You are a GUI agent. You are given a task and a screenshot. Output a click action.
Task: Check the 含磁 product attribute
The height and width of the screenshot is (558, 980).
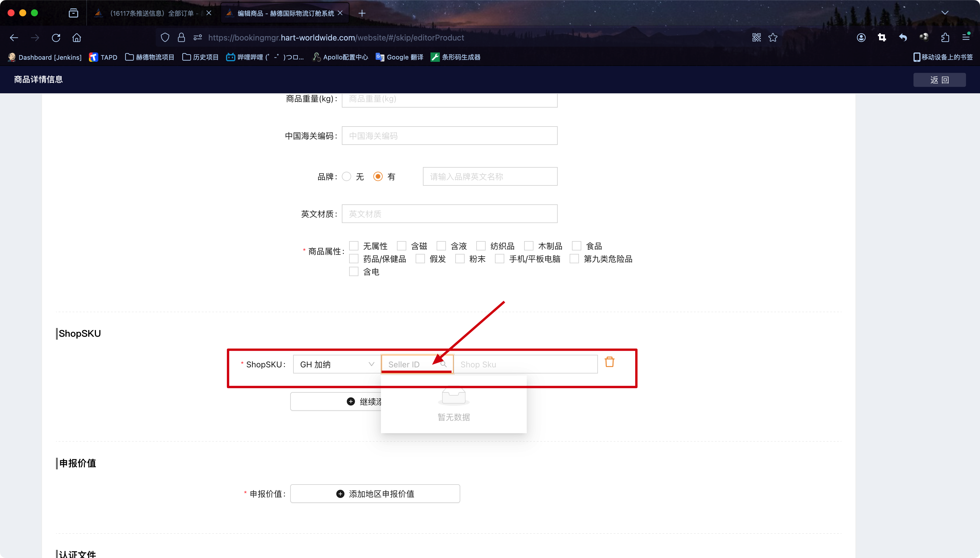point(401,246)
